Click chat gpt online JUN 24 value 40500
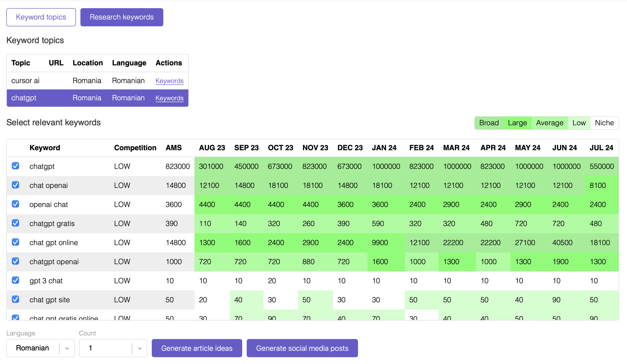 click(x=562, y=243)
